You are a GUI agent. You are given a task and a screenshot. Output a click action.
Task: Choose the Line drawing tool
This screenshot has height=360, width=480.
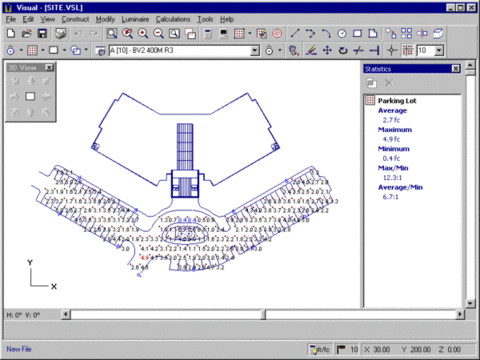295,33
